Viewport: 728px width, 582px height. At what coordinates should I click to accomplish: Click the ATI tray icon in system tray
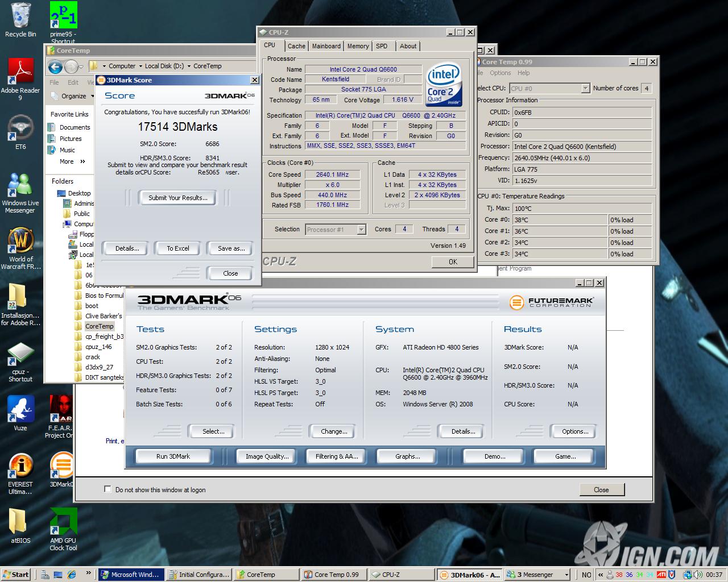661,575
